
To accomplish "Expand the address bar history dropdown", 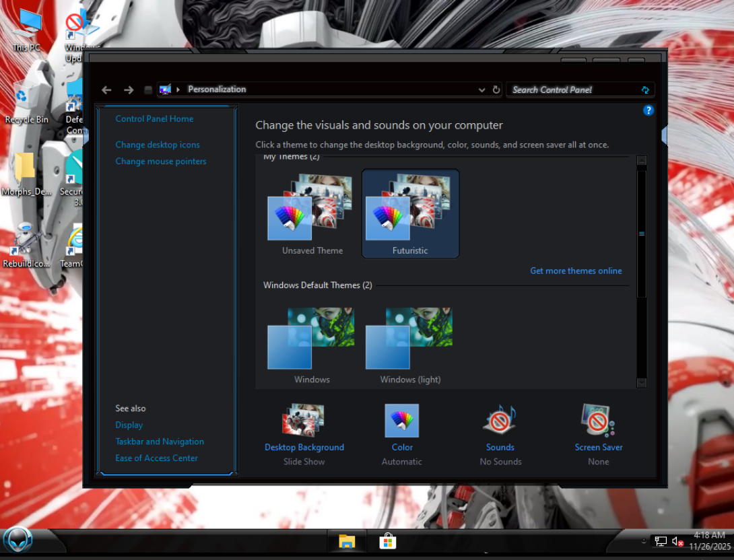I will (x=481, y=90).
